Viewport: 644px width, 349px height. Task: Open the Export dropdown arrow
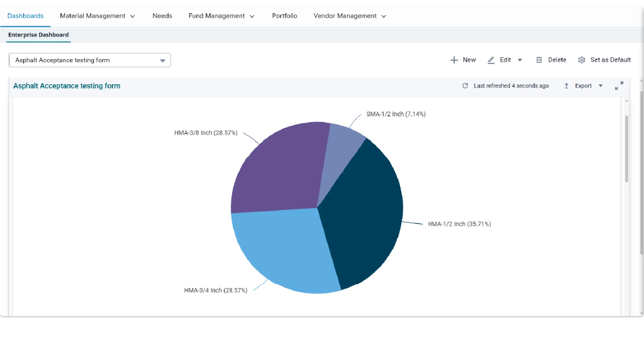click(x=601, y=86)
